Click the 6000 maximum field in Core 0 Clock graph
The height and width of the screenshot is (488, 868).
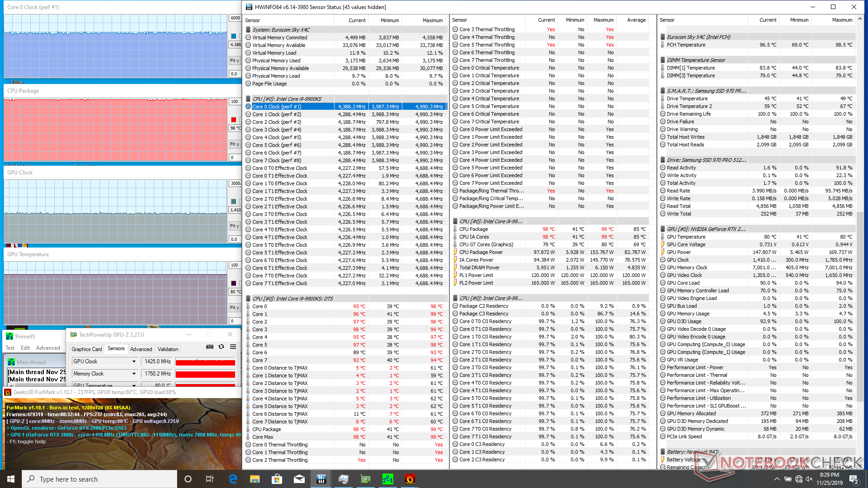click(x=235, y=18)
